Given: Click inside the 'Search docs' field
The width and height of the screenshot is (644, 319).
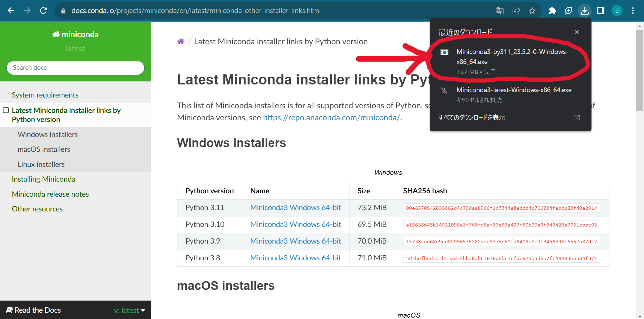Looking at the screenshot, I should point(75,67).
